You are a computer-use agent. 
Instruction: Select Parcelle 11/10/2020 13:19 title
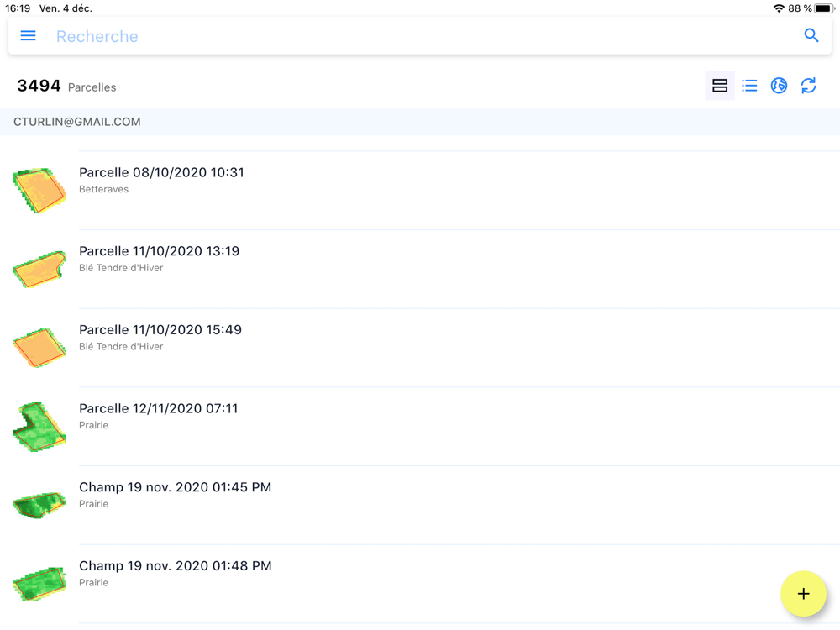[x=159, y=251]
